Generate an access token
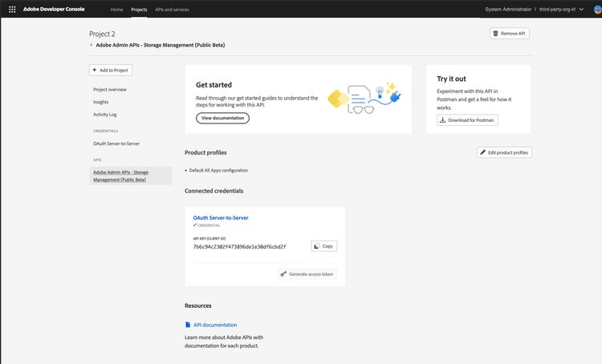Viewport: 602px width, 364px height. click(307, 274)
